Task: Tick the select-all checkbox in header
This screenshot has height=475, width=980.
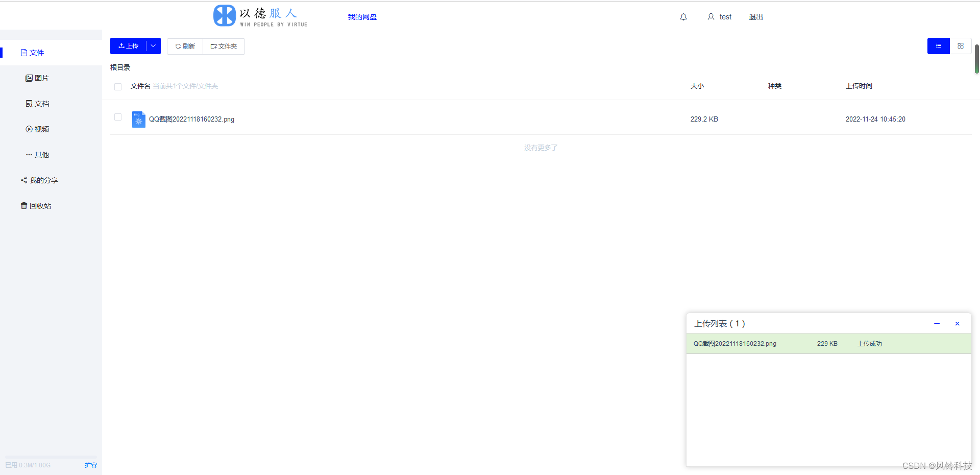Action: (118, 86)
